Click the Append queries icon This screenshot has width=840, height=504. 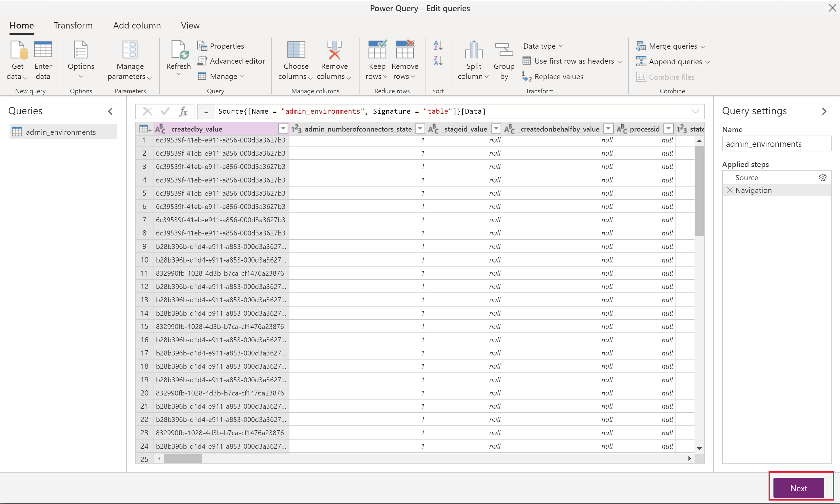tap(641, 61)
